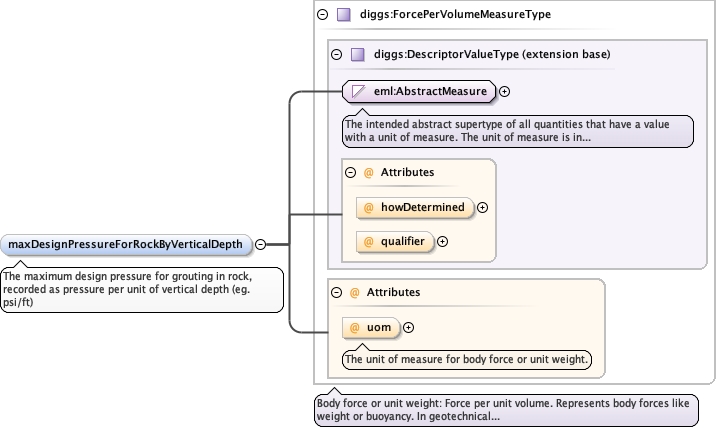
Task: Click the @ icon on qualifier attribute
Action: (368, 241)
